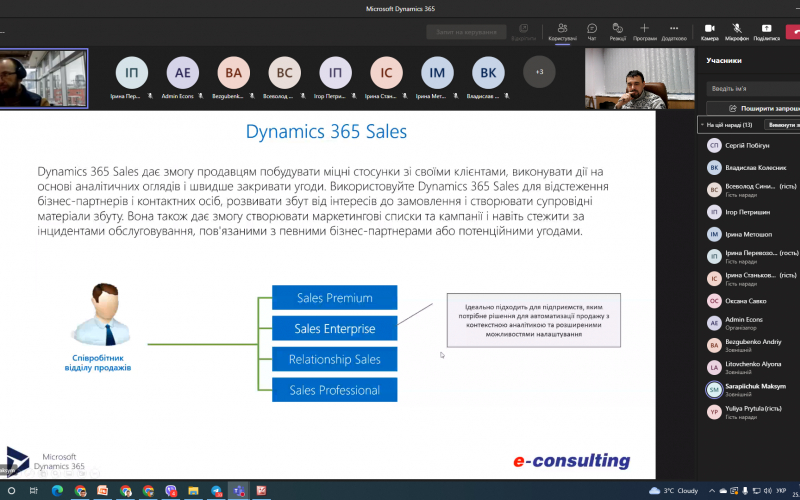Select the ВК avatar of Владислав
The width and height of the screenshot is (800, 500).
488,73
